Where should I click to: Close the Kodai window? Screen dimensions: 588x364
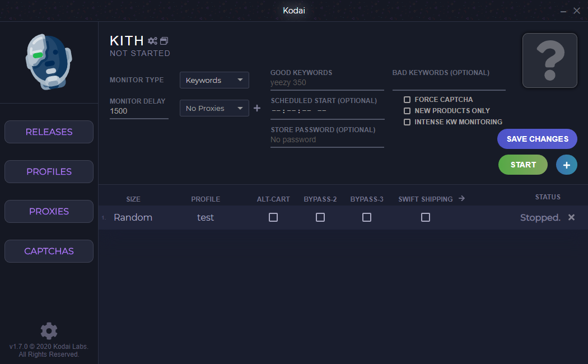pyautogui.click(x=577, y=11)
